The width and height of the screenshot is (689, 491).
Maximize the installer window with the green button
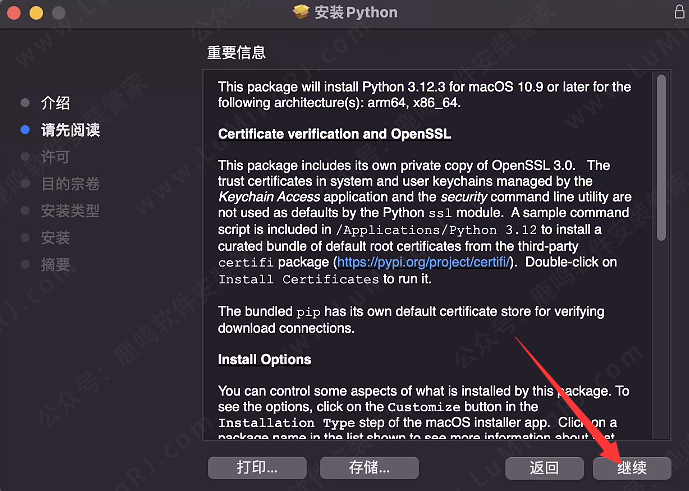click(x=56, y=13)
